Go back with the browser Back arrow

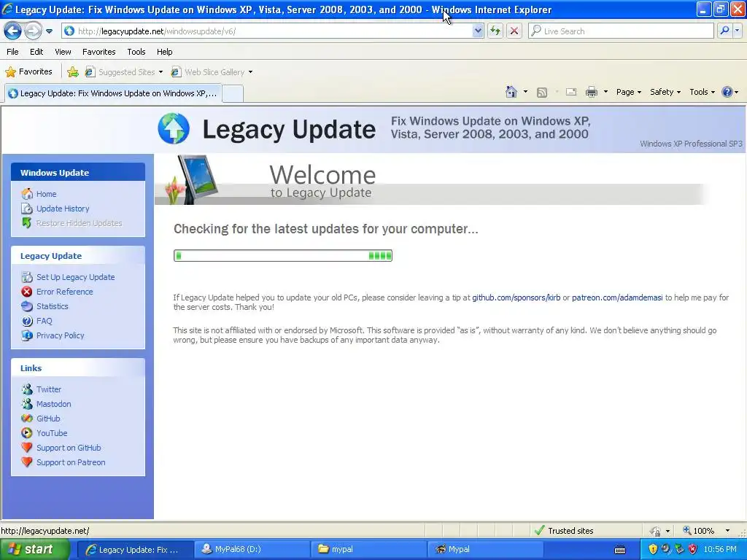coord(13,31)
